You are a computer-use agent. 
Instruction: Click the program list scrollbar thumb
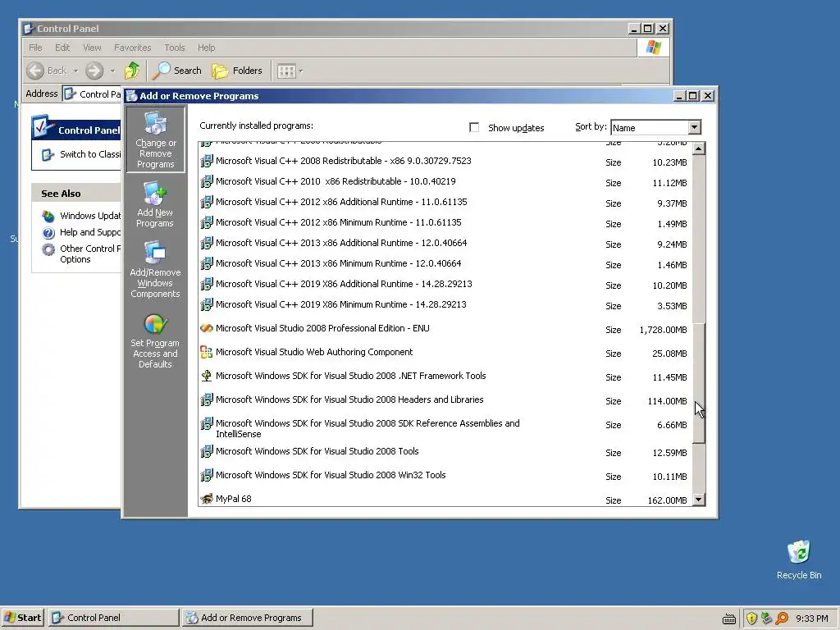pyautogui.click(x=699, y=382)
